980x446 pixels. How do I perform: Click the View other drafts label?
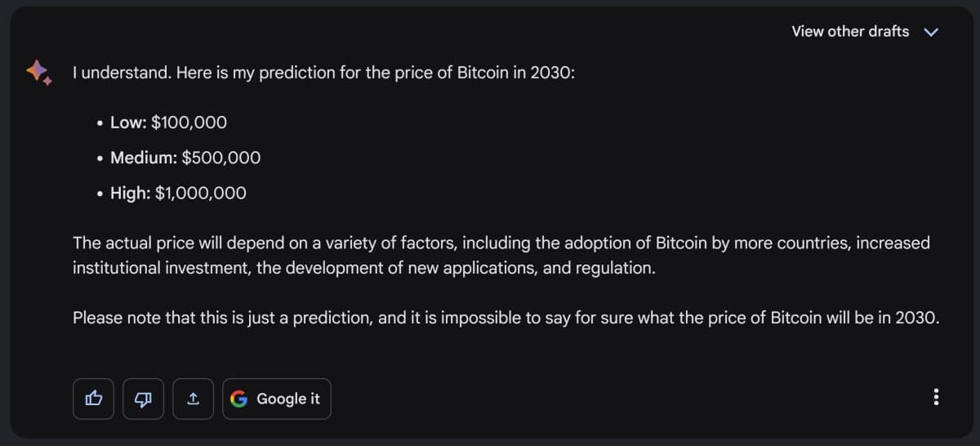click(850, 31)
